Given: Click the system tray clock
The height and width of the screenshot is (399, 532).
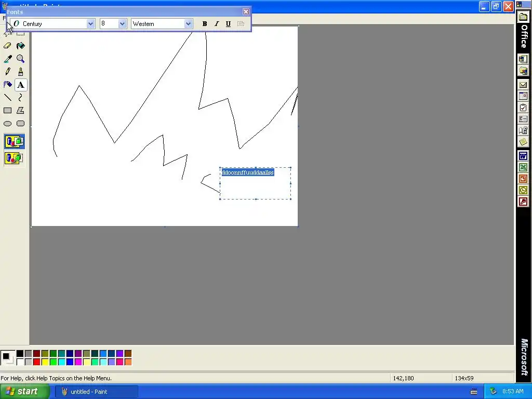Looking at the screenshot, I should click(x=513, y=392).
